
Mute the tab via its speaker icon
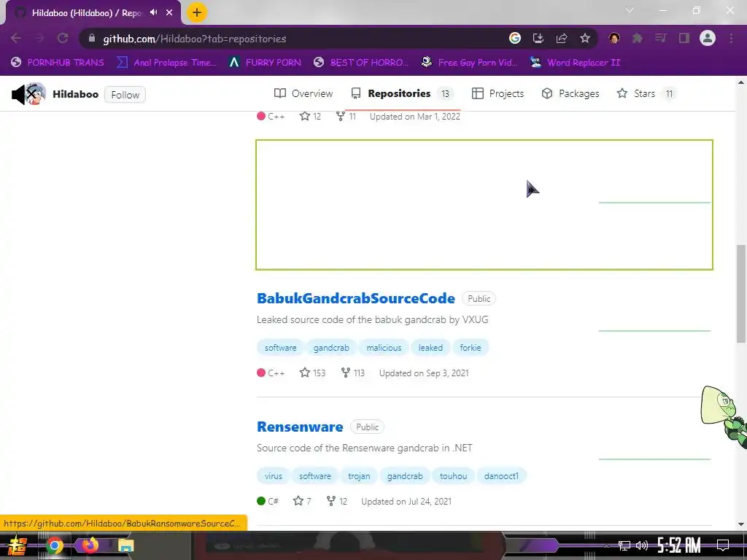click(153, 12)
